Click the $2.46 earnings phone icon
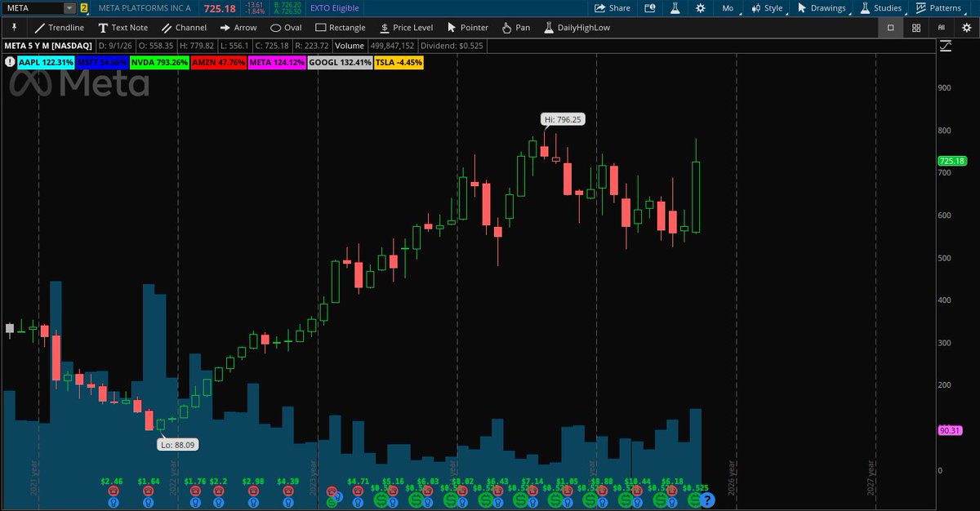This screenshot has width=980, height=511. click(x=114, y=492)
